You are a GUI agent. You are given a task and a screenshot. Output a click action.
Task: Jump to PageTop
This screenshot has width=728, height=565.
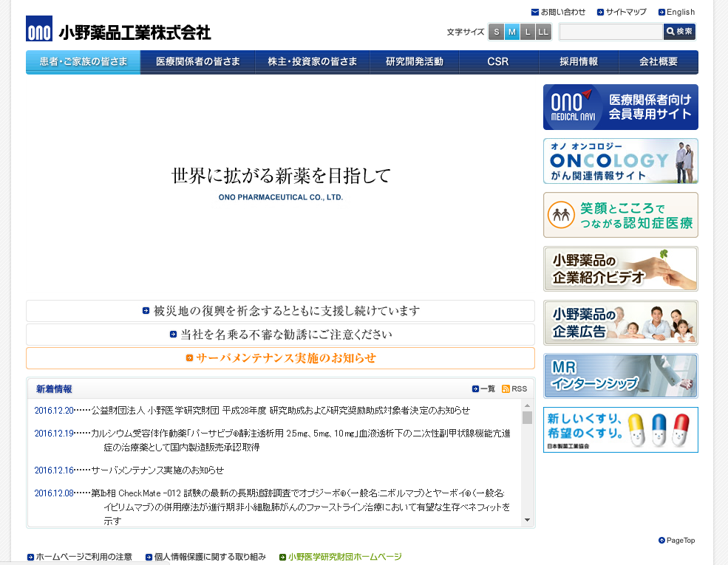681,540
